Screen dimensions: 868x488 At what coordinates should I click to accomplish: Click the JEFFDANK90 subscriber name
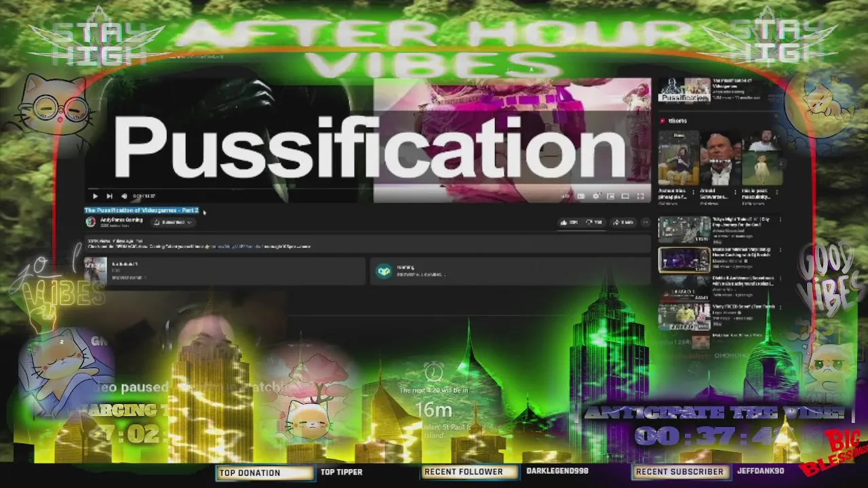point(760,471)
